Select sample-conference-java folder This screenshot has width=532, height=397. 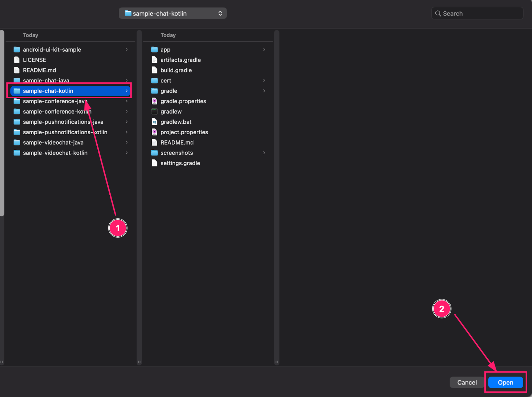pyautogui.click(x=70, y=101)
